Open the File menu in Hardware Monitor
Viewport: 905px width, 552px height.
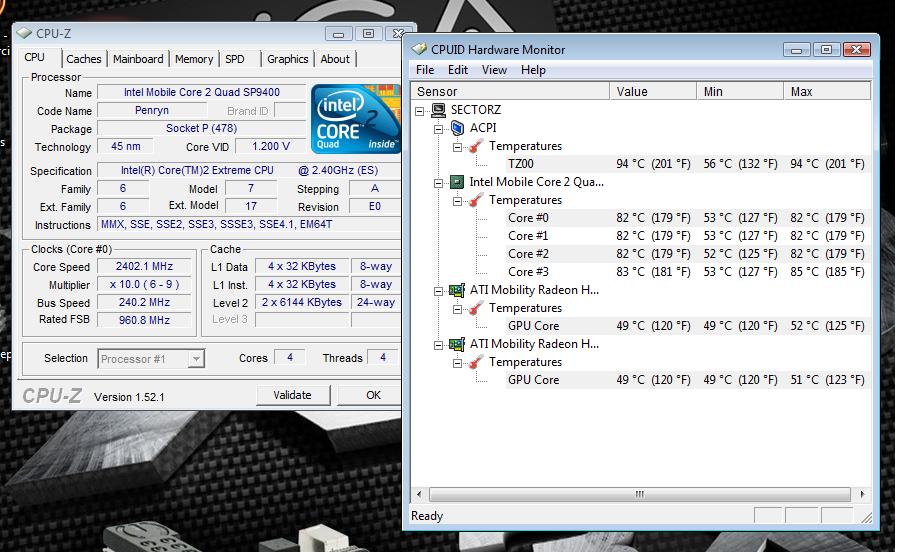point(425,70)
